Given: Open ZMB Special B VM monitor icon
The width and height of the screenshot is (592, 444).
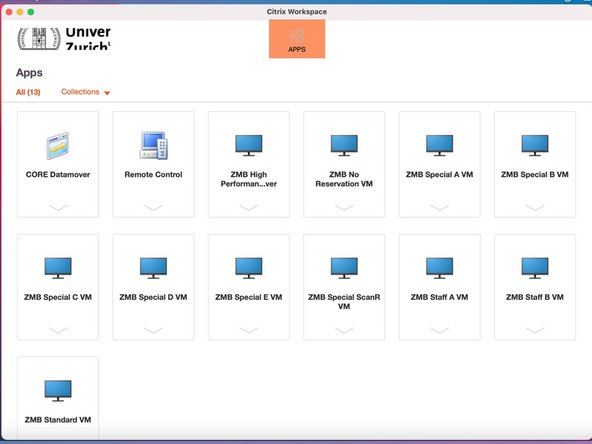Looking at the screenshot, I should tap(535, 145).
